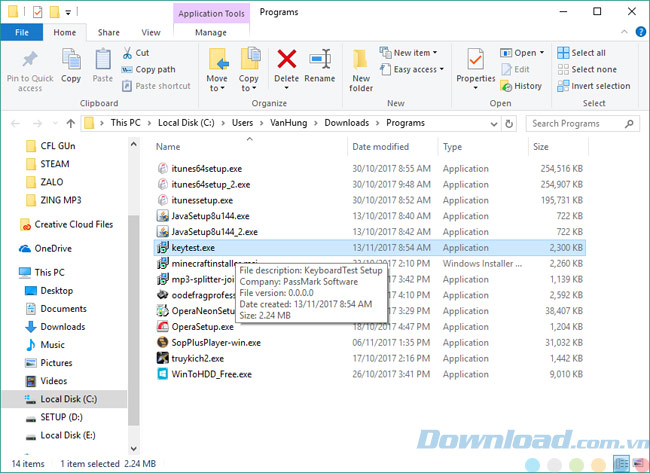This screenshot has width=650, height=473.
Task: Open the Help question mark icon
Action: [x=640, y=32]
